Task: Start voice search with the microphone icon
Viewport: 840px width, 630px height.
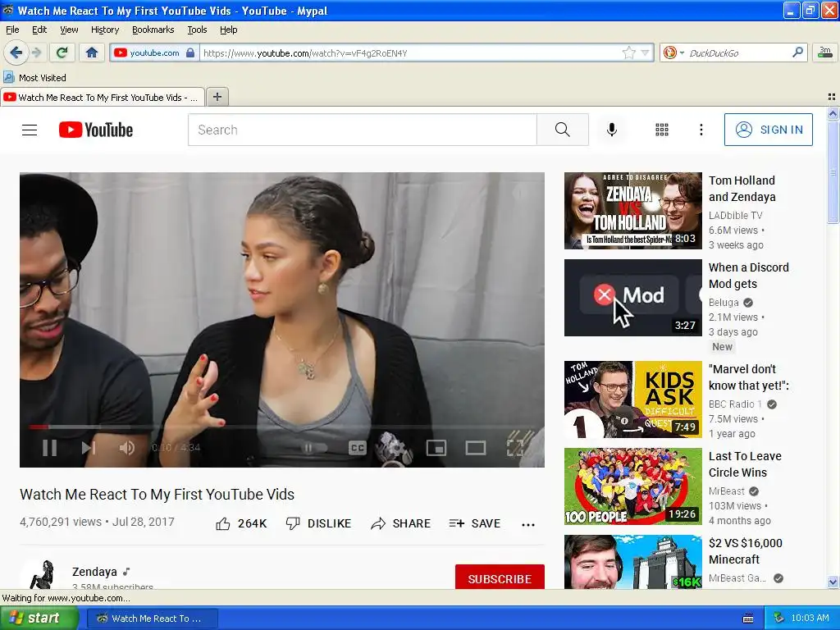Action: (612, 130)
